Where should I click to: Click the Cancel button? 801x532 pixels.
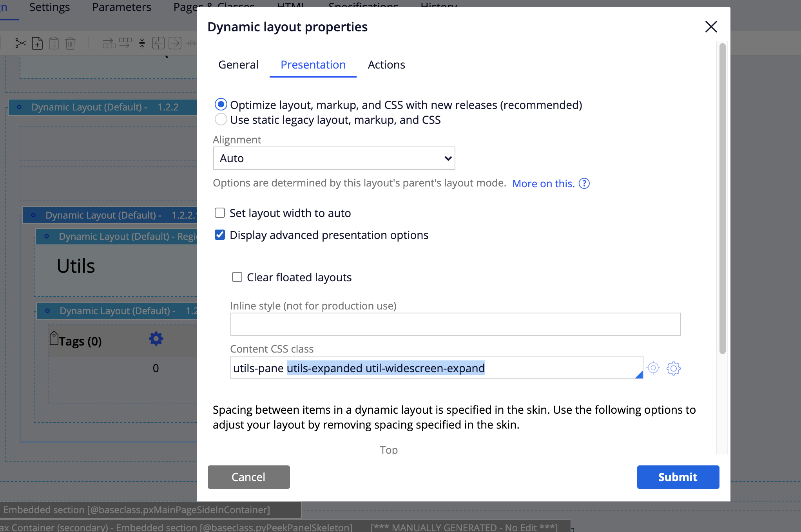[249, 477]
